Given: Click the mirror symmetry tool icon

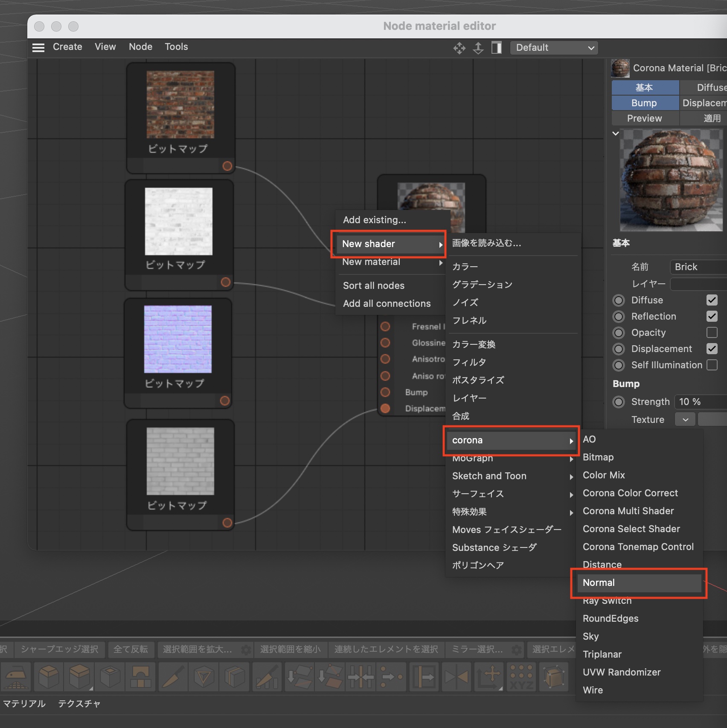Looking at the screenshot, I should point(456,676).
